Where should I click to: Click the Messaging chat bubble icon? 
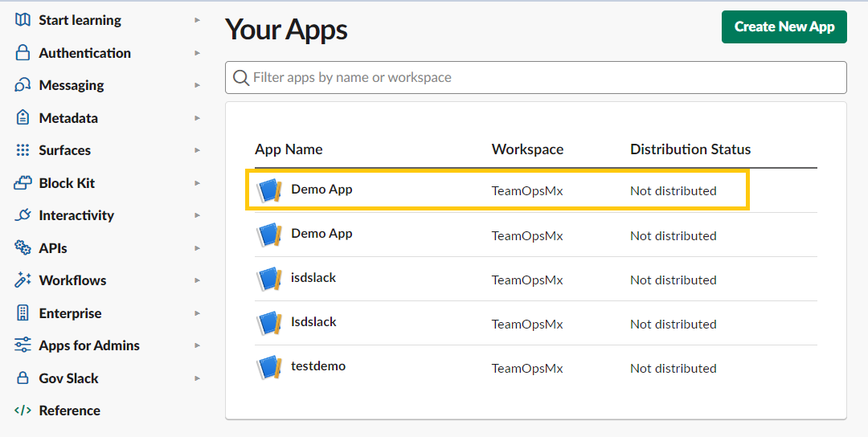pos(23,85)
